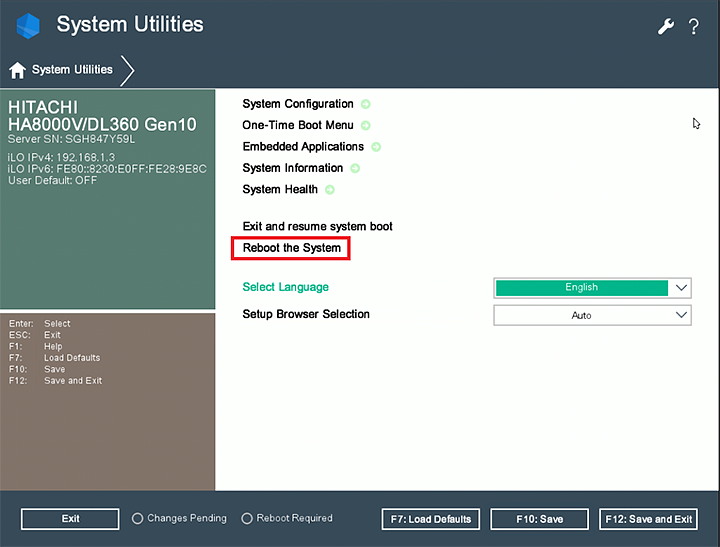This screenshot has height=547, width=720.
Task: Open the One-Time Boot Menu entry
Action: pyautogui.click(x=298, y=125)
